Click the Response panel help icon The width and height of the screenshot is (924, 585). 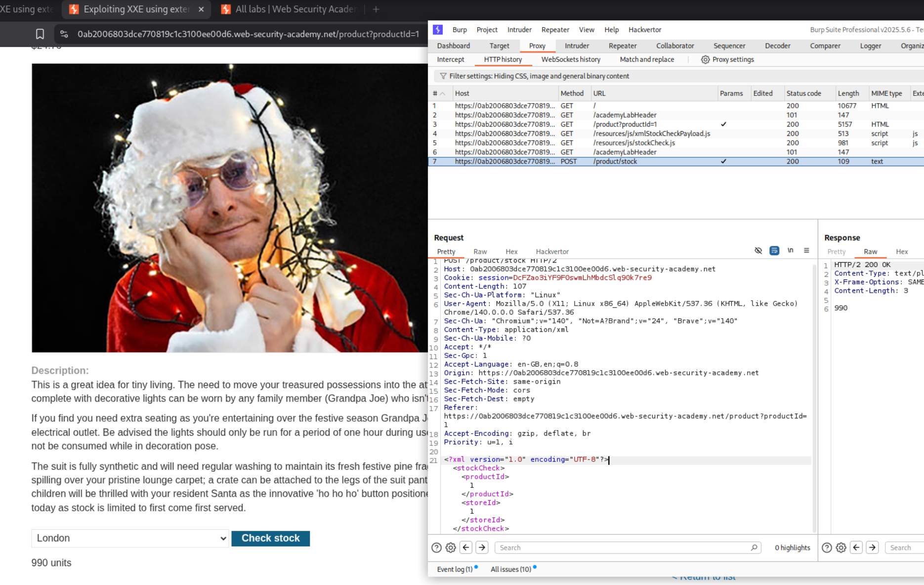tap(827, 547)
